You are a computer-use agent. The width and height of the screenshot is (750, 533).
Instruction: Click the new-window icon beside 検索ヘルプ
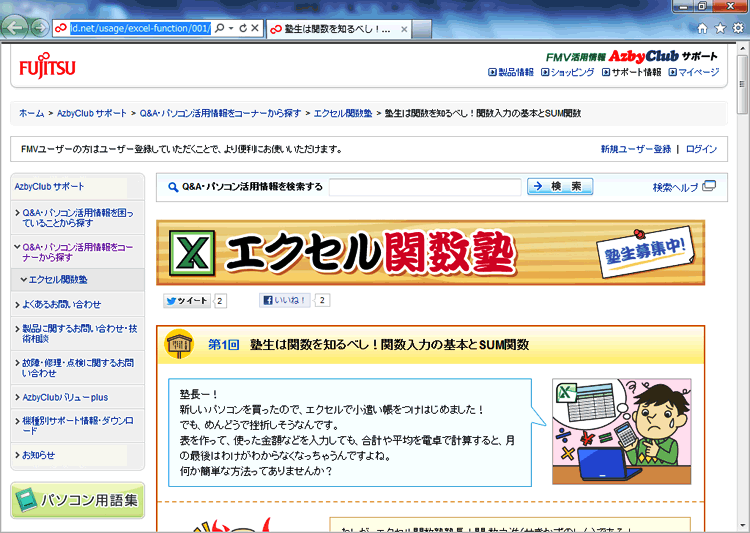[x=709, y=186]
